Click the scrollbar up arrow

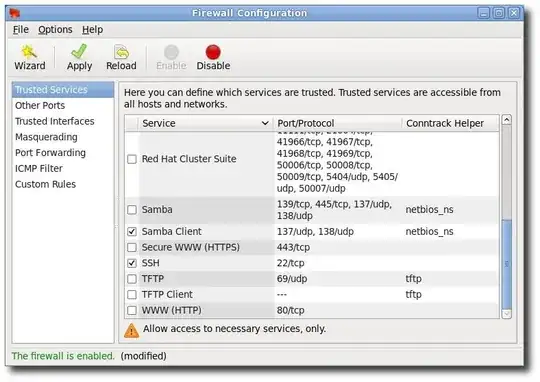[x=507, y=120]
